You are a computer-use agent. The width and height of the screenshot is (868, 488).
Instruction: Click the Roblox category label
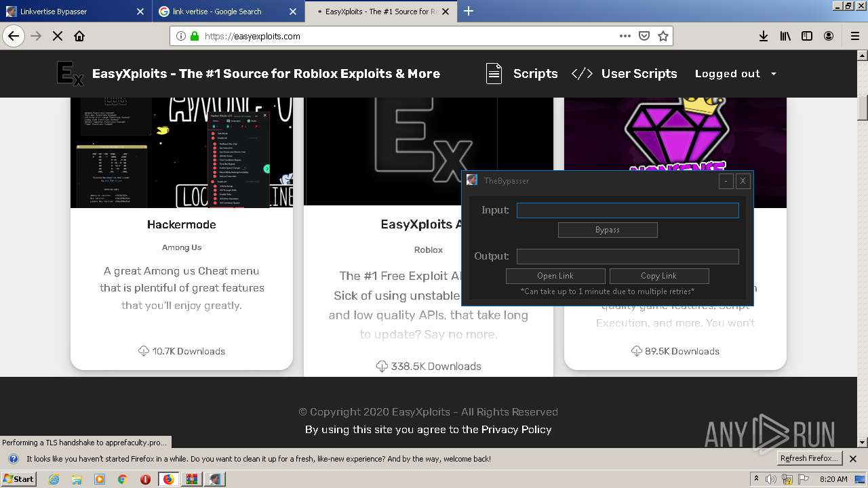tap(429, 250)
